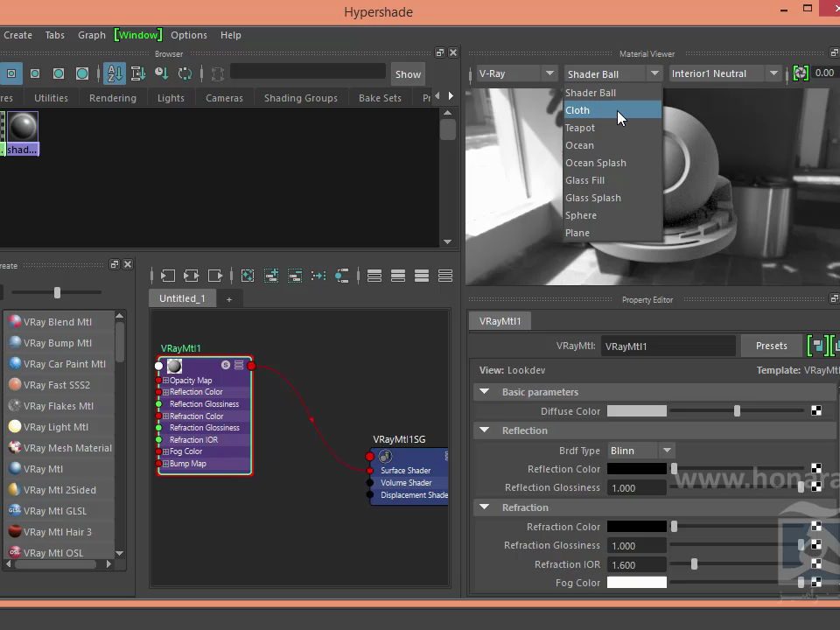Sort Browser swatches by time icon
The height and width of the screenshot is (630, 840).
[161, 73]
